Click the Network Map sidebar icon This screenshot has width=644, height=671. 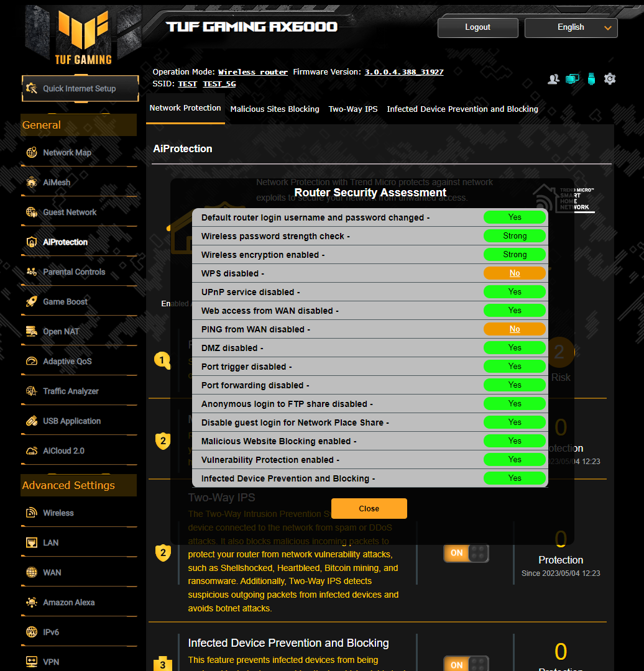32,152
